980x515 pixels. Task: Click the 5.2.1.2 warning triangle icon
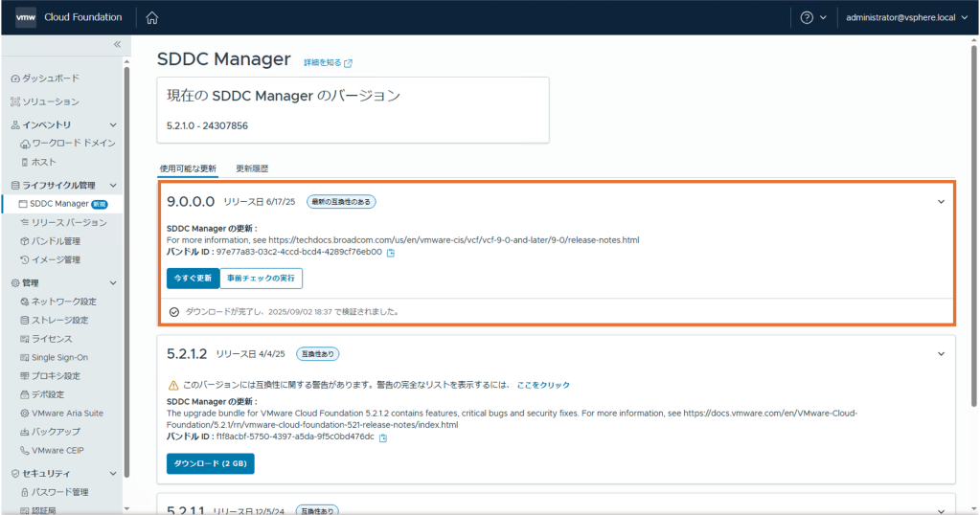pos(173,385)
